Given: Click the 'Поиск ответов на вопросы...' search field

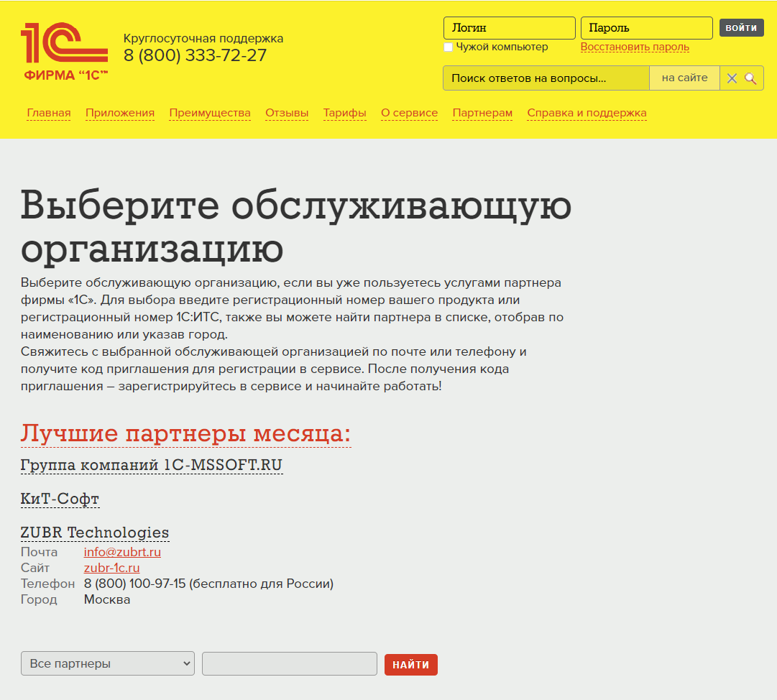Looking at the screenshot, I should (546, 78).
